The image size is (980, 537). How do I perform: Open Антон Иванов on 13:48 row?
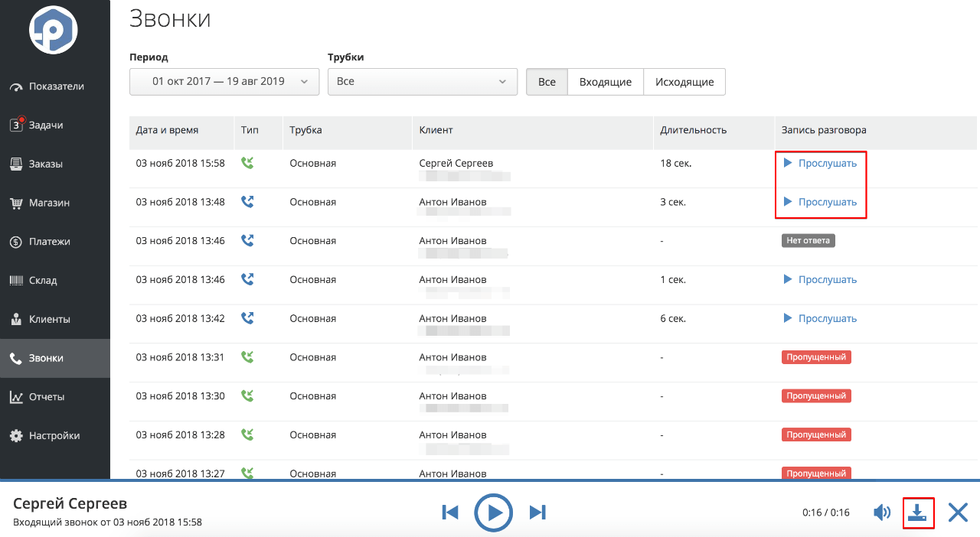coord(452,202)
